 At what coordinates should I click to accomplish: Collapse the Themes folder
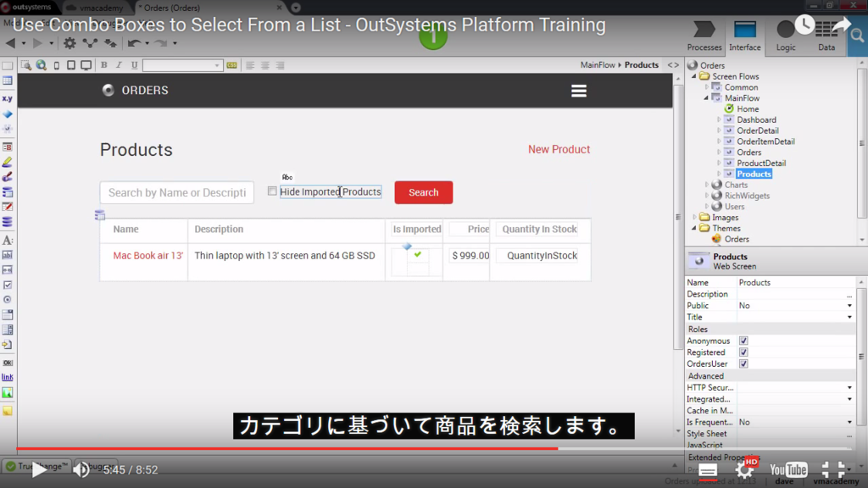pos(694,228)
